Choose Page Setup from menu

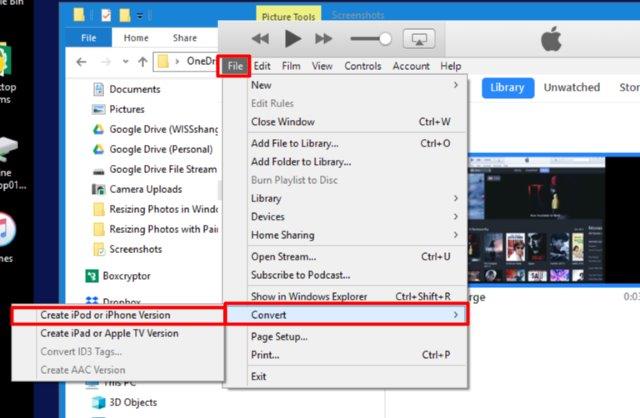(x=357, y=337)
